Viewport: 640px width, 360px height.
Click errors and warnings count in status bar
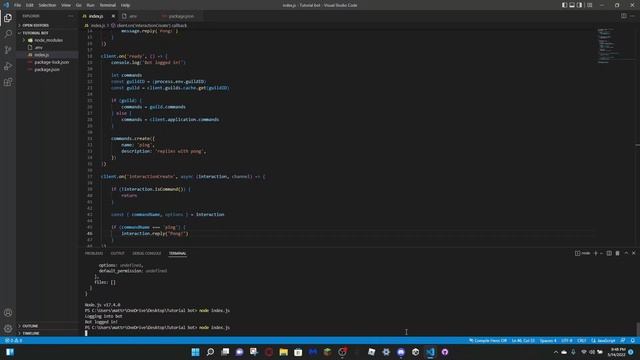pyautogui.click(x=13, y=340)
